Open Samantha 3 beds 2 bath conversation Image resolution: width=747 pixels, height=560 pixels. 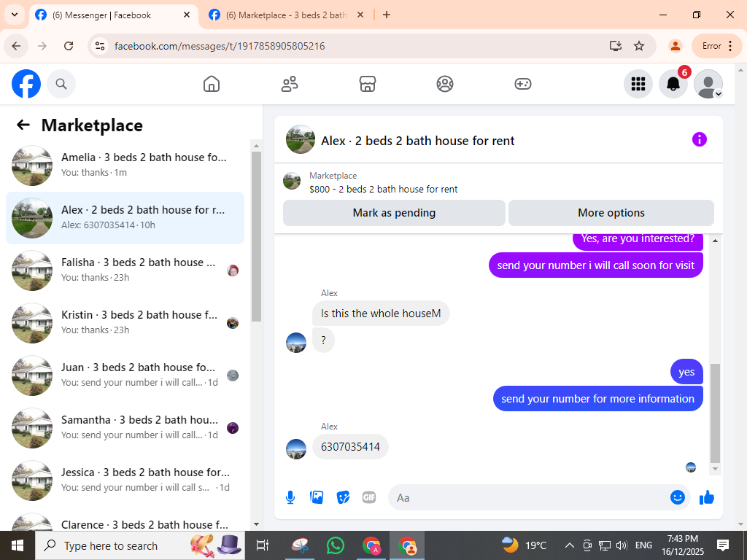125,427
